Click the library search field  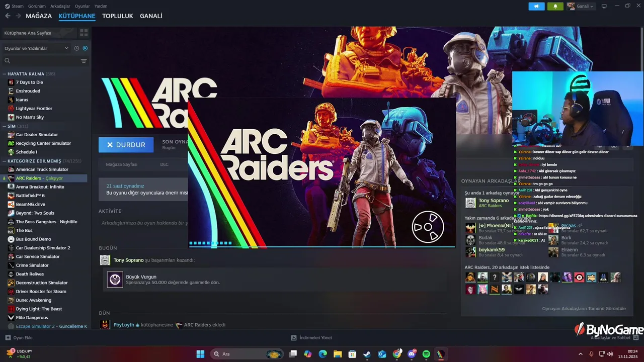click(x=41, y=61)
